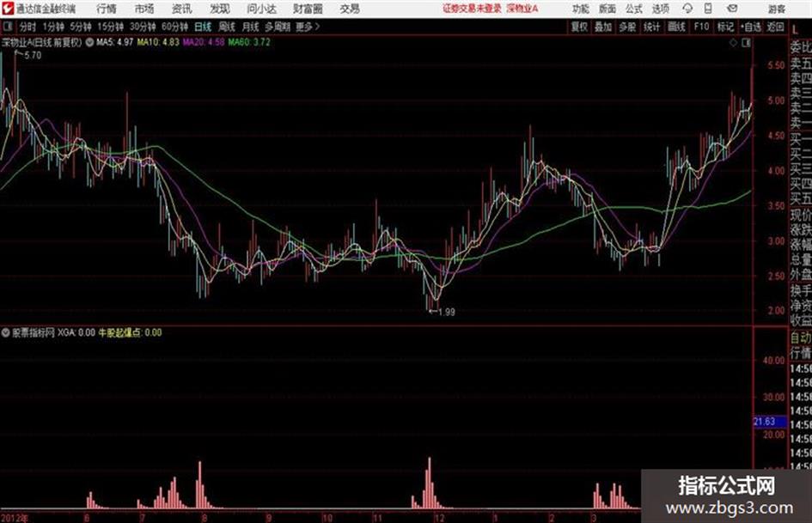
Task: Click the MA5: 4.97 indicator value
Action: (114, 42)
